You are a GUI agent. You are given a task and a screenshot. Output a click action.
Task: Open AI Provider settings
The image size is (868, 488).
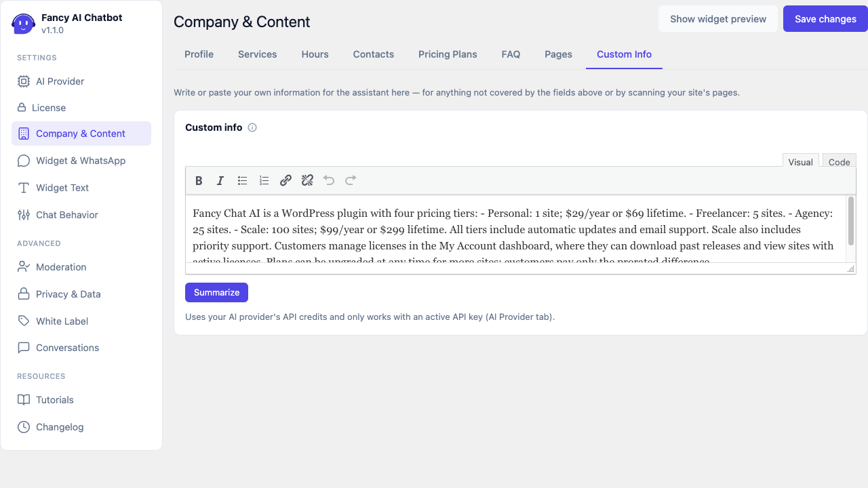[81, 81]
